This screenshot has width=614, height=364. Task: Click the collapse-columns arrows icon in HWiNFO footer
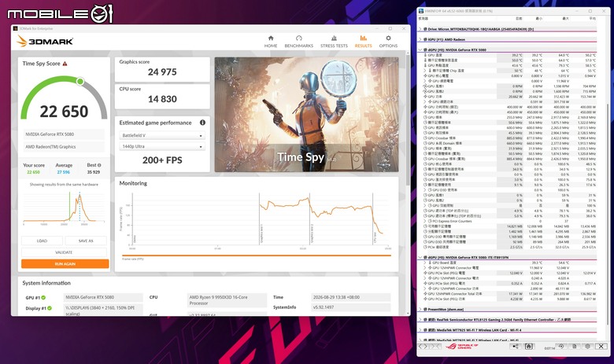point(435,347)
